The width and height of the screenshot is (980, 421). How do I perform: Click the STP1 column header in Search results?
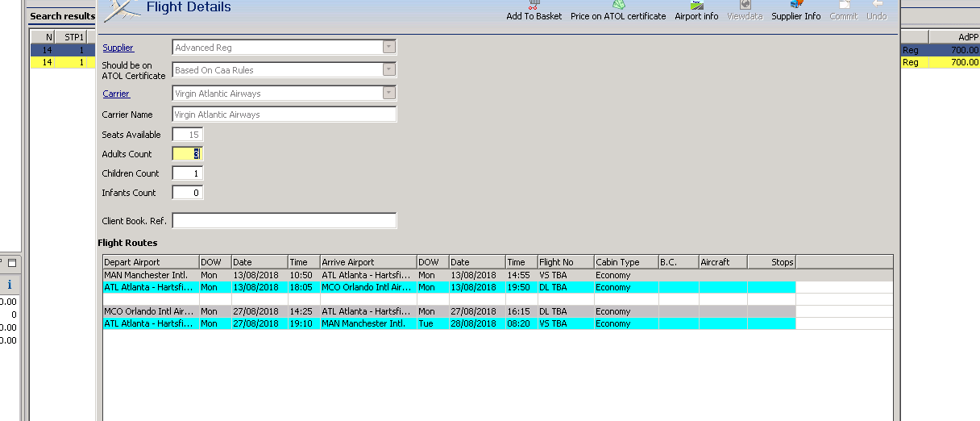tap(70, 37)
